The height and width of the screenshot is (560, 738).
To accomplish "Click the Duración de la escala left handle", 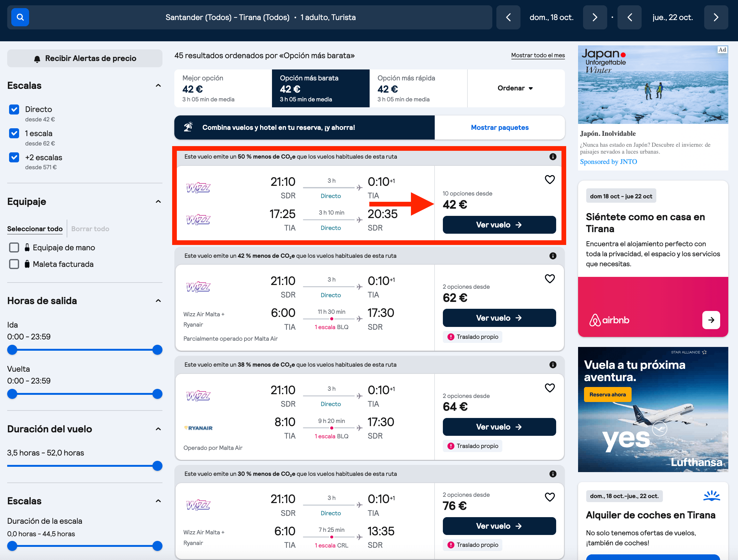I will (x=12, y=546).
